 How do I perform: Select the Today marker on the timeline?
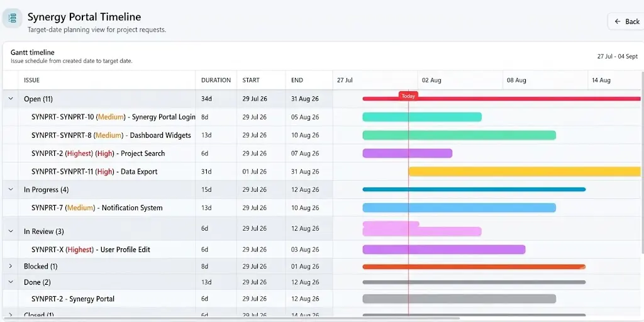click(x=408, y=96)
